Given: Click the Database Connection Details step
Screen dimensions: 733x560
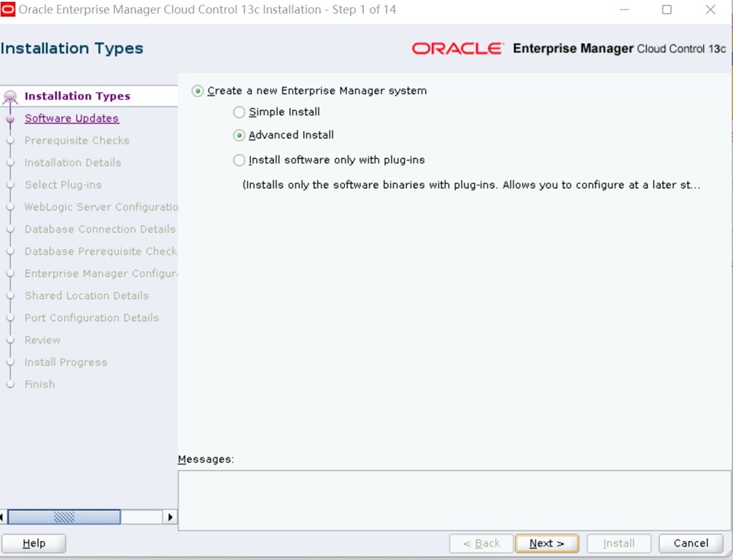Looking at the screenshot, I should (100, 229).
